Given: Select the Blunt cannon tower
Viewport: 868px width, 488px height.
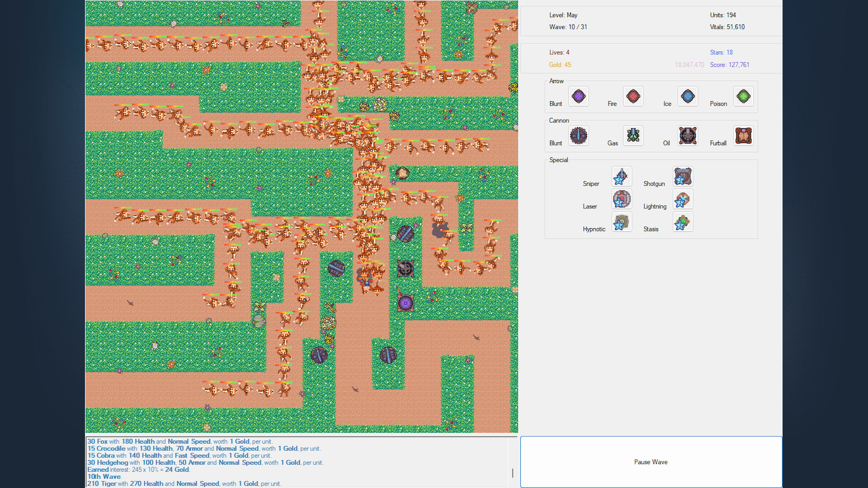Looking at the screenshot, I should [579, 136].
